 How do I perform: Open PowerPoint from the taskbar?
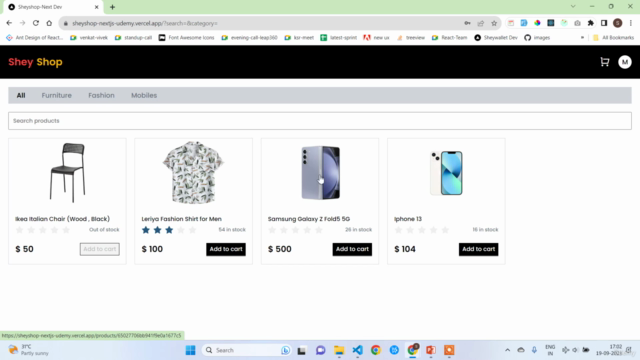(x=431, y=350)
